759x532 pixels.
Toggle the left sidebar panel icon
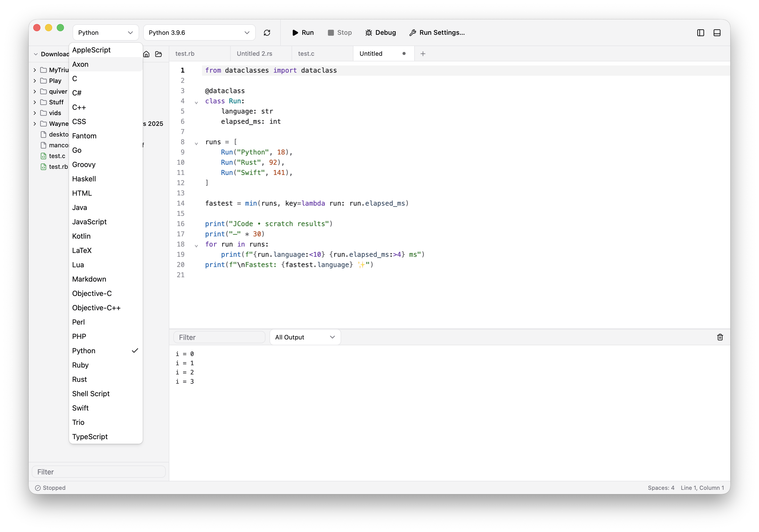pos(700,33)
